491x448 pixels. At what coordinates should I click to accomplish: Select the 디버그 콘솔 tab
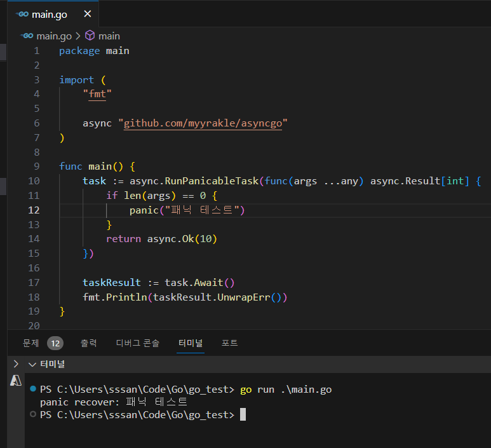pyautogui.click(x=137, y=343)
